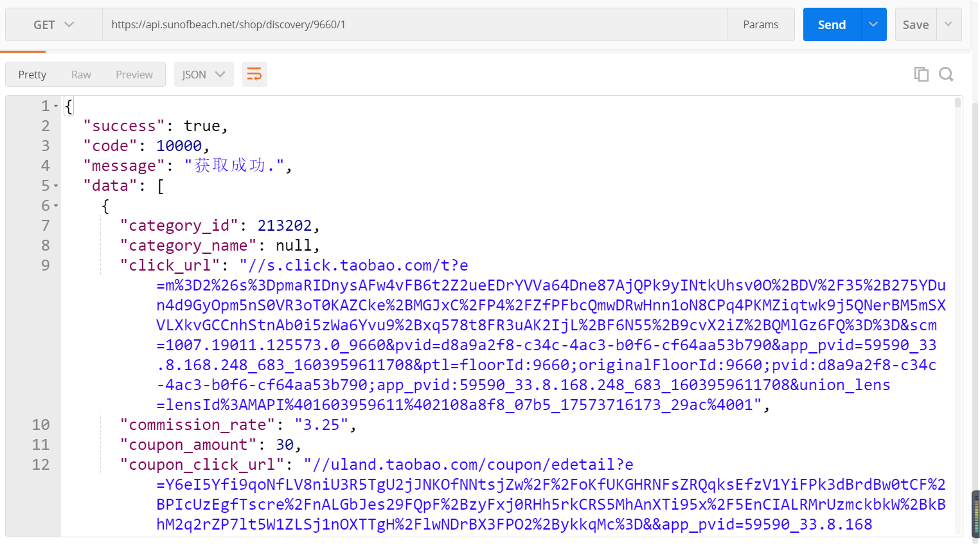Toggle line wrap icon
Image resolution: width=980 pixels, height=545 pixels.
254,75
